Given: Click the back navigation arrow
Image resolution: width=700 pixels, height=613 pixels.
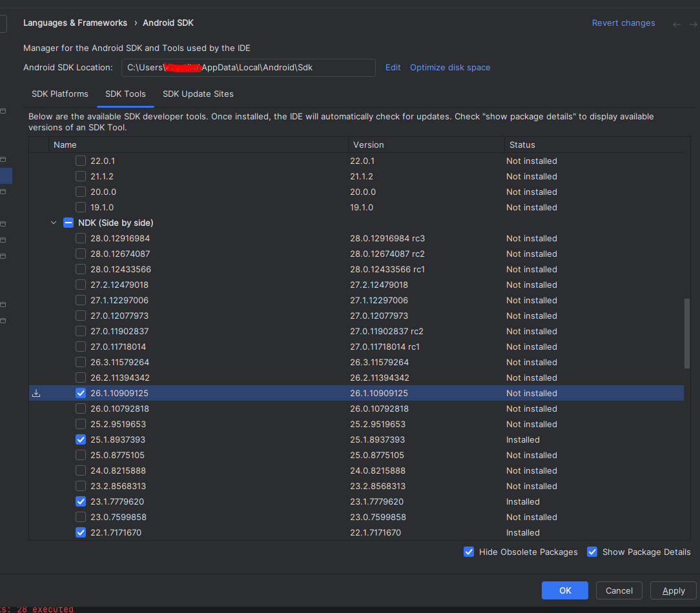Looking at the screenshot, I should [676, 24].
